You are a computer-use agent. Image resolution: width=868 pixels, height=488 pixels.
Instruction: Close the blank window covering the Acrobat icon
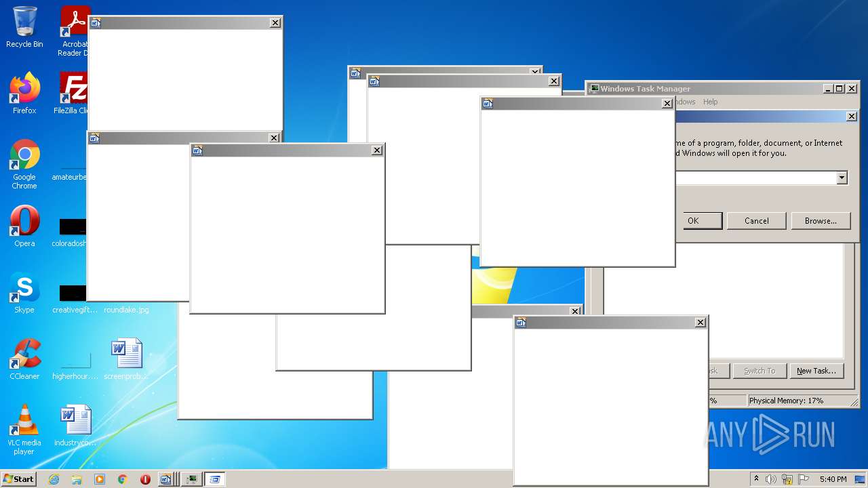point(275,23)
